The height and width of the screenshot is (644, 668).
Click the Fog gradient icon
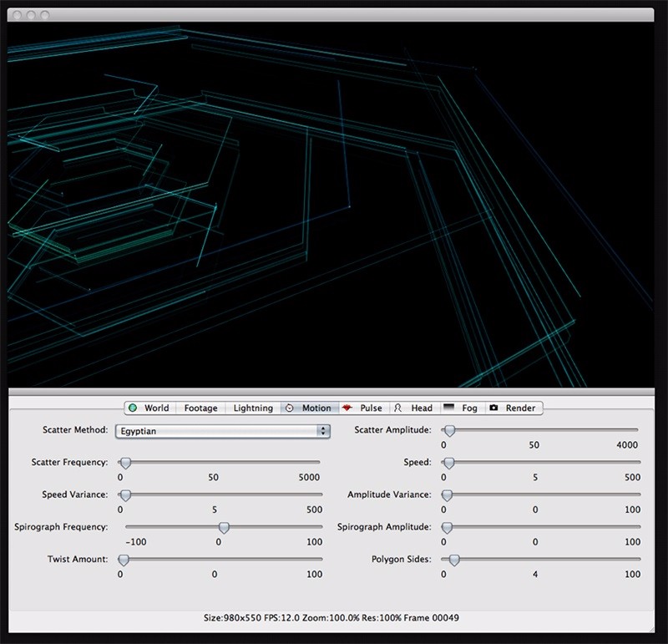point(448,408)
